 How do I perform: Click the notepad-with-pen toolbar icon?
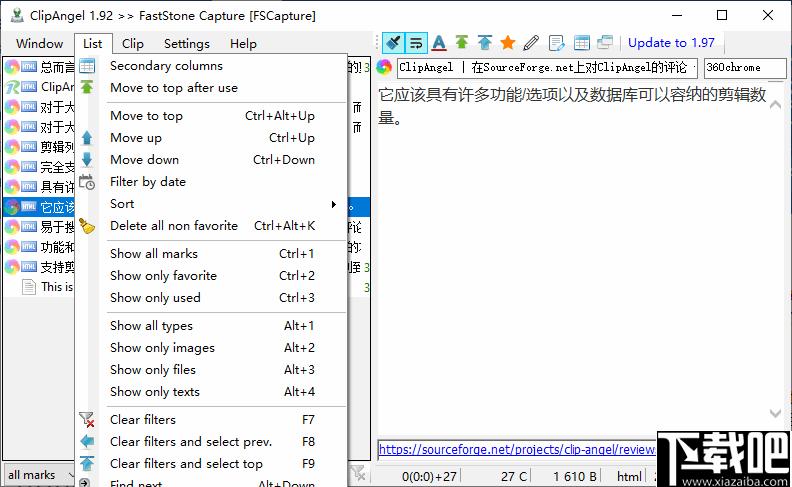coord(556,43)
